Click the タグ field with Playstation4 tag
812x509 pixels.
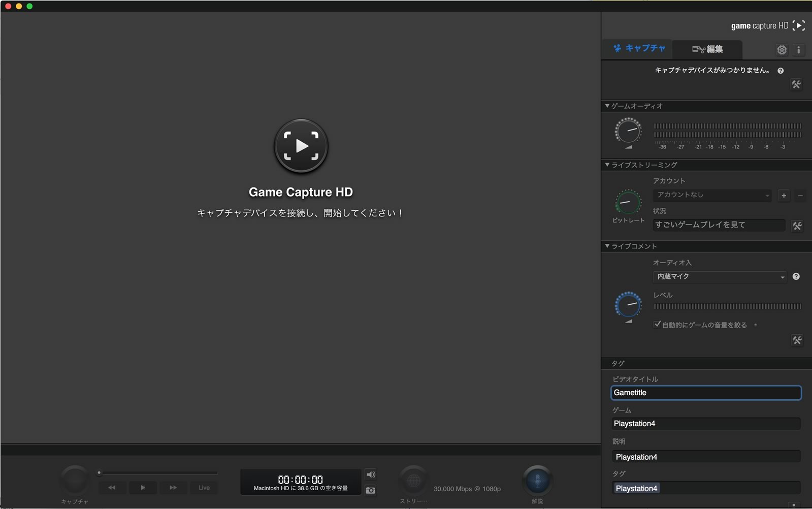click(706, 488)
